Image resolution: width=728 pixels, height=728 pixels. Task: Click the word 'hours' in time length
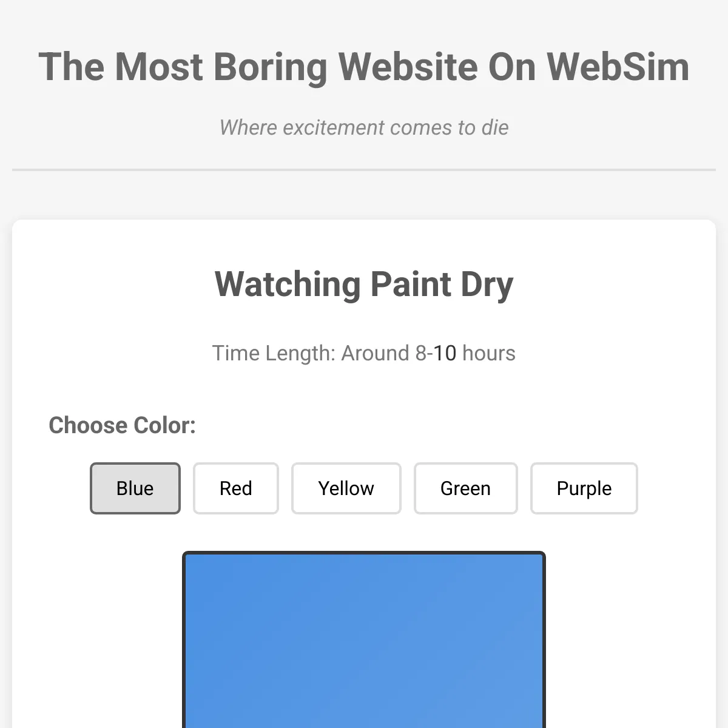pos(489,353)
